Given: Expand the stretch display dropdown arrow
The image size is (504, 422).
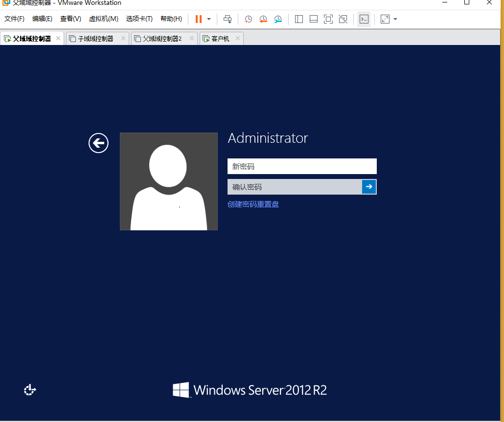Looking at the screenshot, I should [395, 19].
